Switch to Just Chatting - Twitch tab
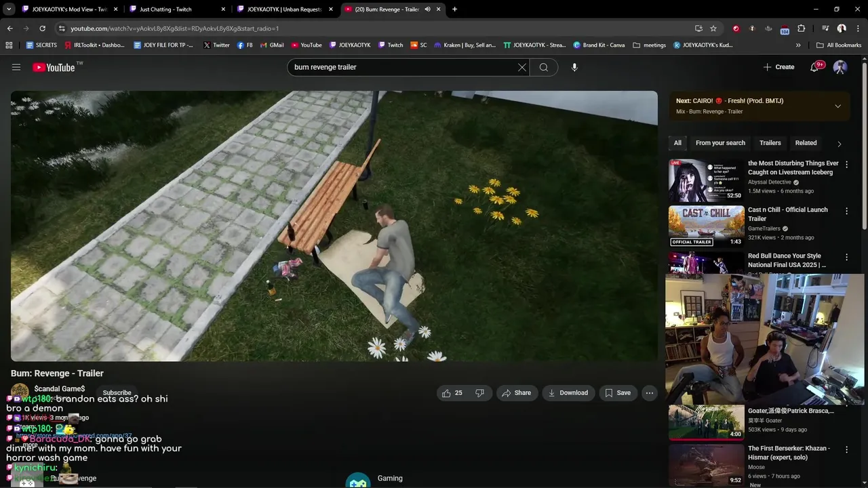 click(x=178, y=9)
